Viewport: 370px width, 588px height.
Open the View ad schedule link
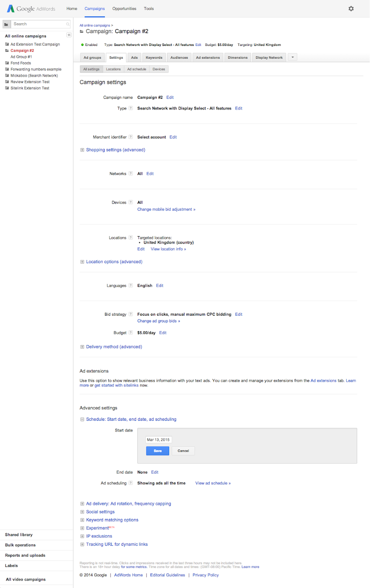coord(213,483)
